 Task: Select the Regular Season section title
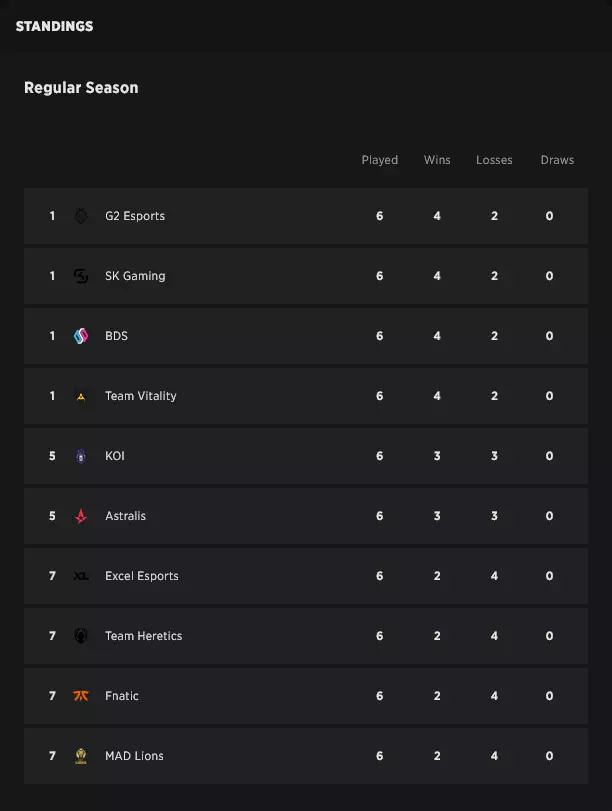pos(81,88)
